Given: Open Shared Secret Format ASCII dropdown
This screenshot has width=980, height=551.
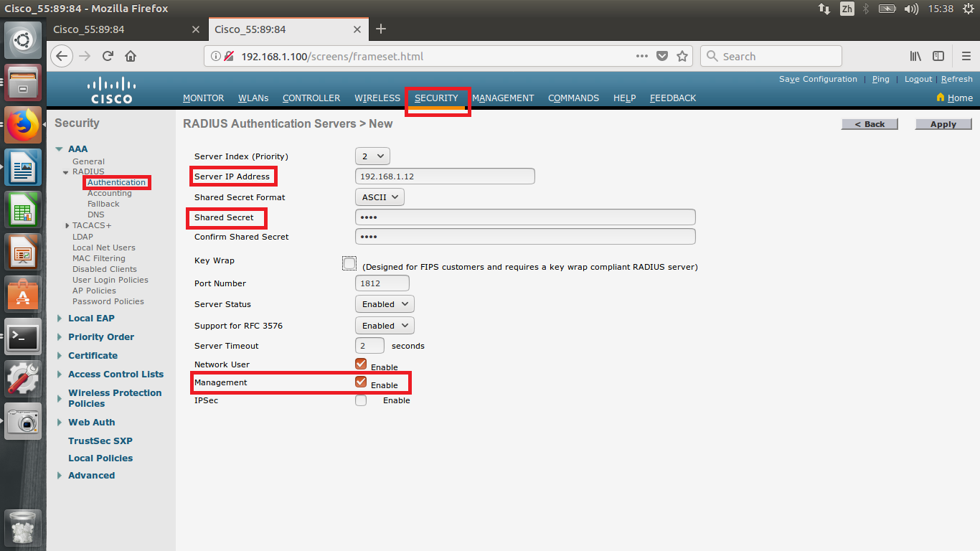Looking at the screenshot, I should 380,197.
